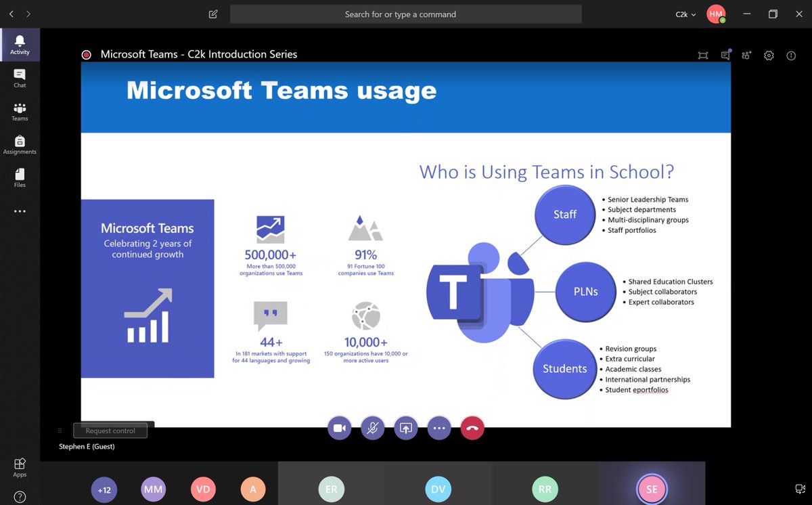Click the PLNs circle on slide

pos(586,292)
